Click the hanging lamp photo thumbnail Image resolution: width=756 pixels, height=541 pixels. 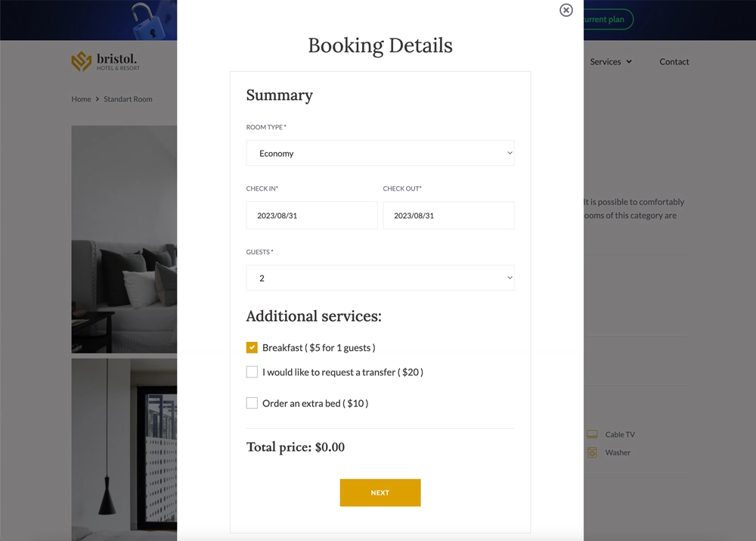123,449
